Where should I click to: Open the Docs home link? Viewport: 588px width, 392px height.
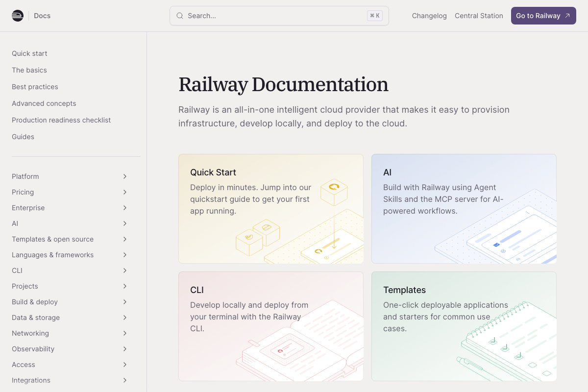(42, 16)
